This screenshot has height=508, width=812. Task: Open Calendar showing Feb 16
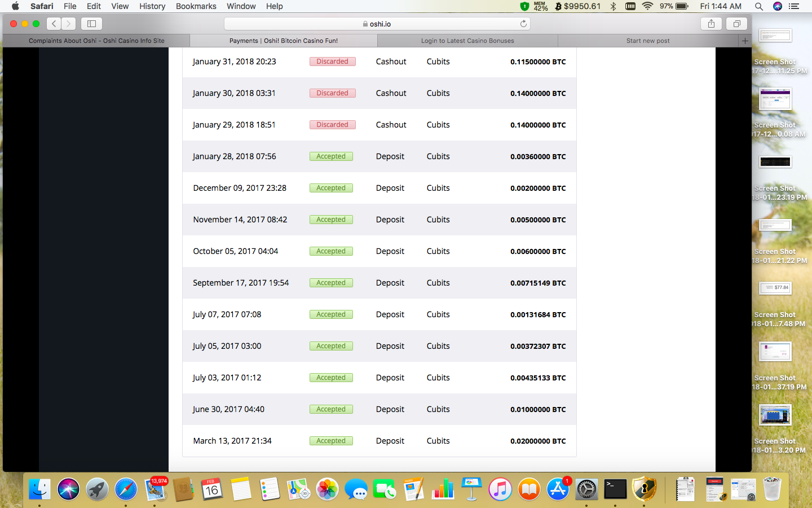212,489
